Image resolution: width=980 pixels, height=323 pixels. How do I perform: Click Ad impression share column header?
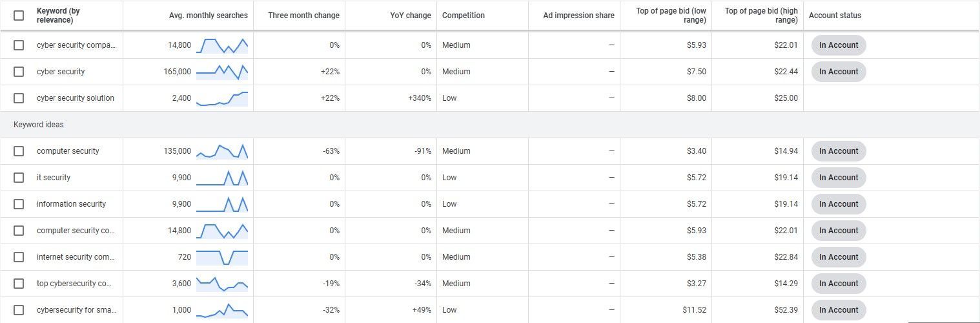coord(579,16)
